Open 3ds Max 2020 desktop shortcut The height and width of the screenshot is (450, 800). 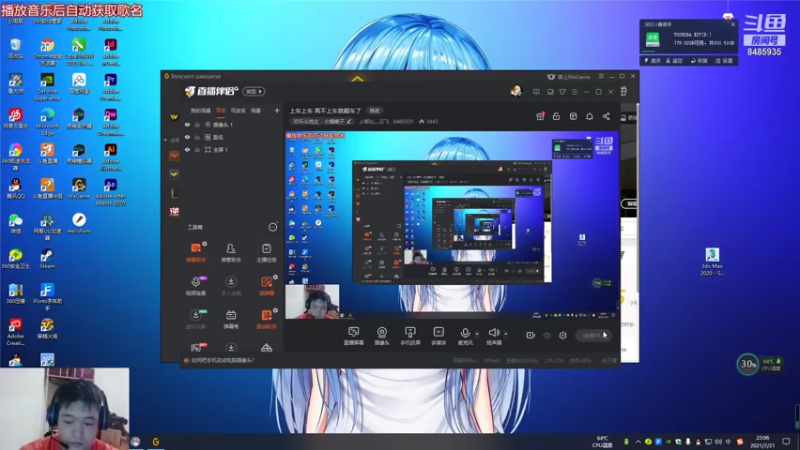[x=712, y=261]
